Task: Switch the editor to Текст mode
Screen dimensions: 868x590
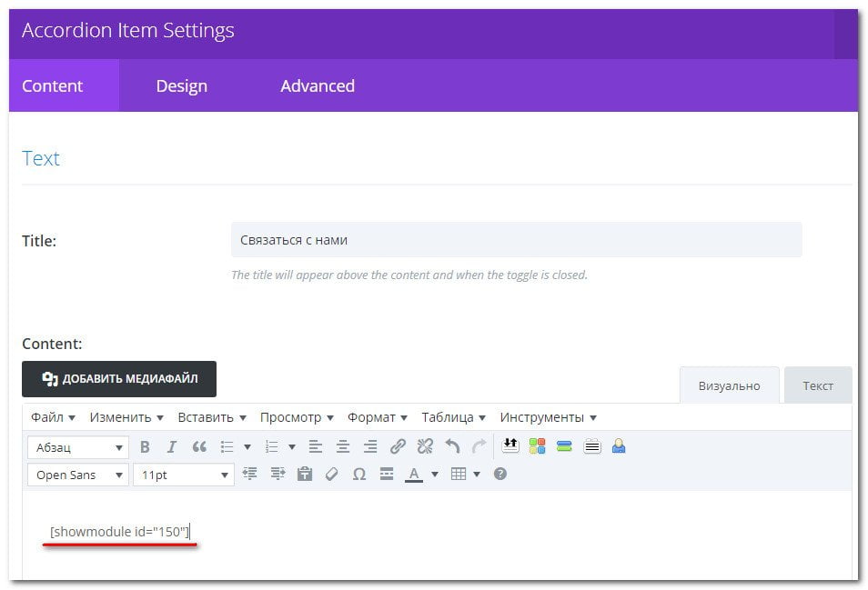Action: (x=817, y=385)
